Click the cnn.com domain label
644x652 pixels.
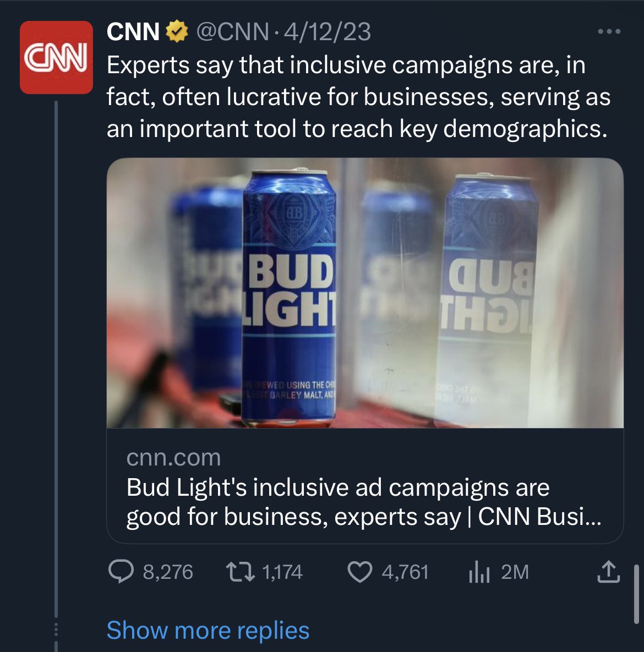[173, 457]
